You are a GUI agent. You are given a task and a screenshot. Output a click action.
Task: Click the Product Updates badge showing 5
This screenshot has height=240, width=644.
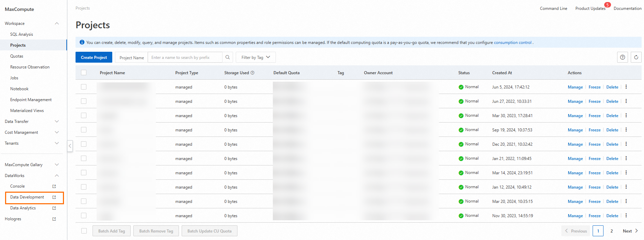click(x=607, y=5)
